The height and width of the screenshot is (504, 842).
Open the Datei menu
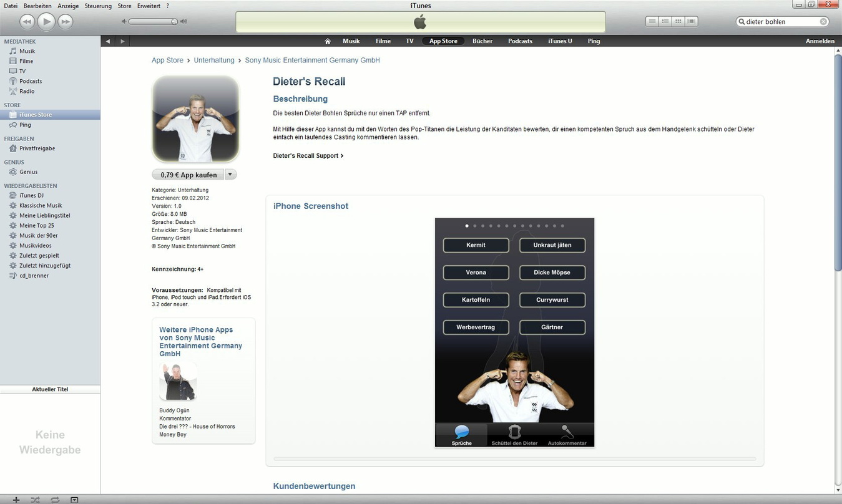click(x=11, y=6)
